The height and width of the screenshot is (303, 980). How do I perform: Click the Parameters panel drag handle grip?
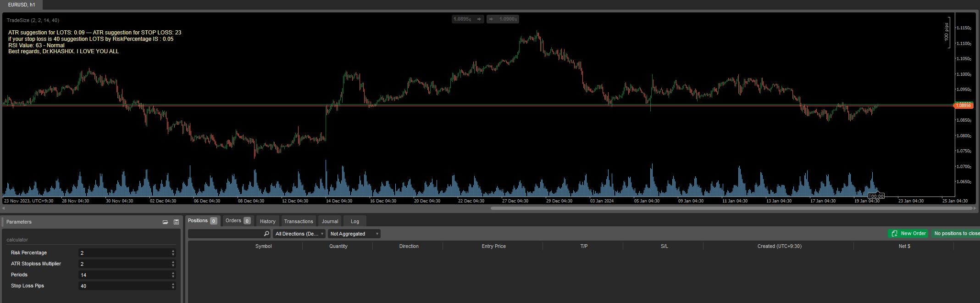tap(3, 222)
